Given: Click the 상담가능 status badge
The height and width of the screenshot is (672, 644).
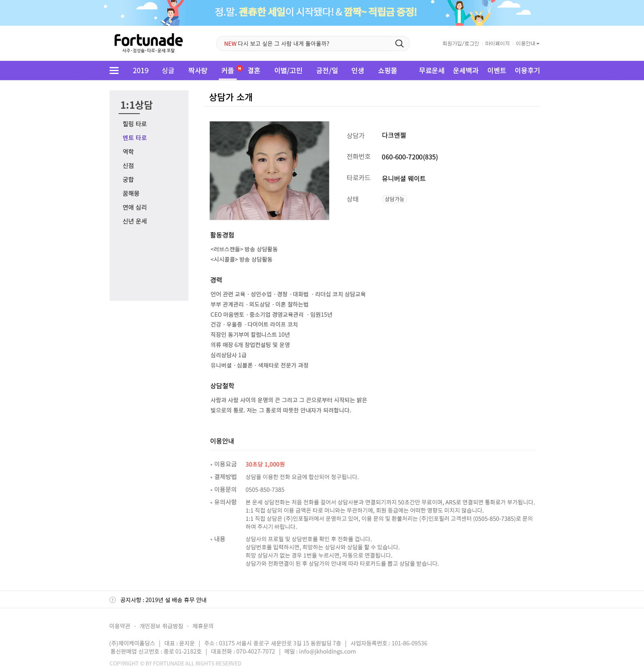Looking at the screenshot, I should [395, 199].
